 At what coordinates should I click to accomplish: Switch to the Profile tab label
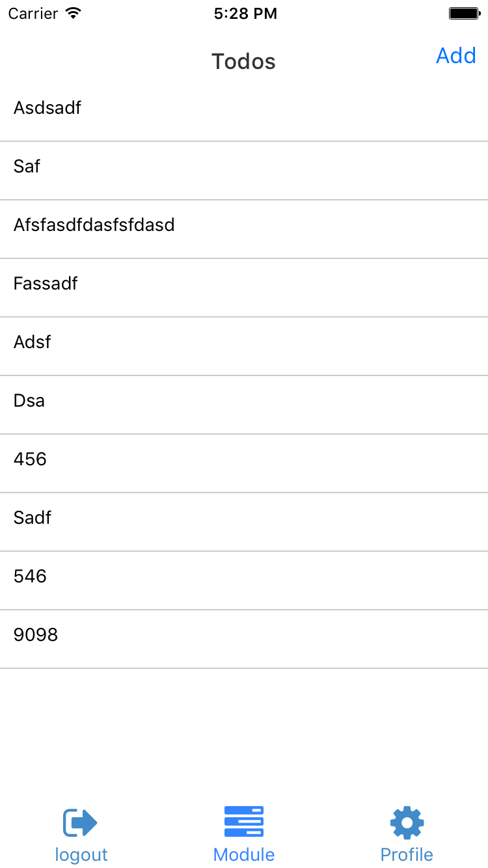407,854
